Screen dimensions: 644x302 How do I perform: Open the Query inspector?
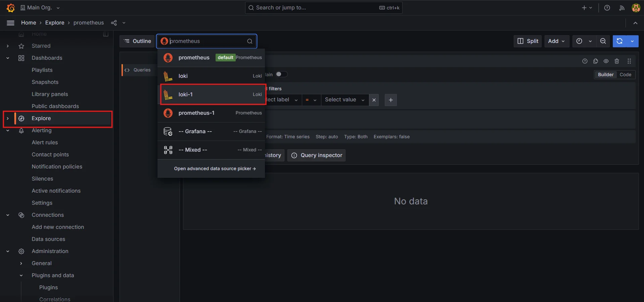(317, 155)
